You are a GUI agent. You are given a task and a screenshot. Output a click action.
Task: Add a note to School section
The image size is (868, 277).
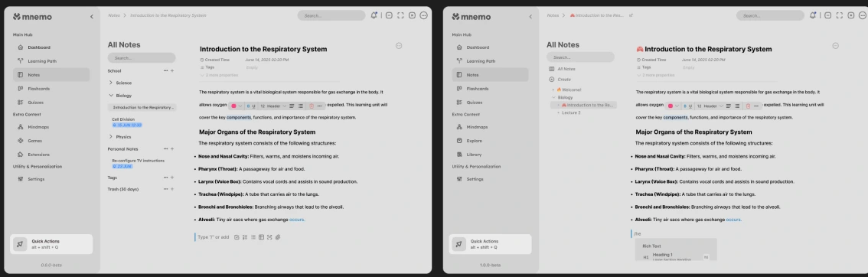(x=172, y=70)
